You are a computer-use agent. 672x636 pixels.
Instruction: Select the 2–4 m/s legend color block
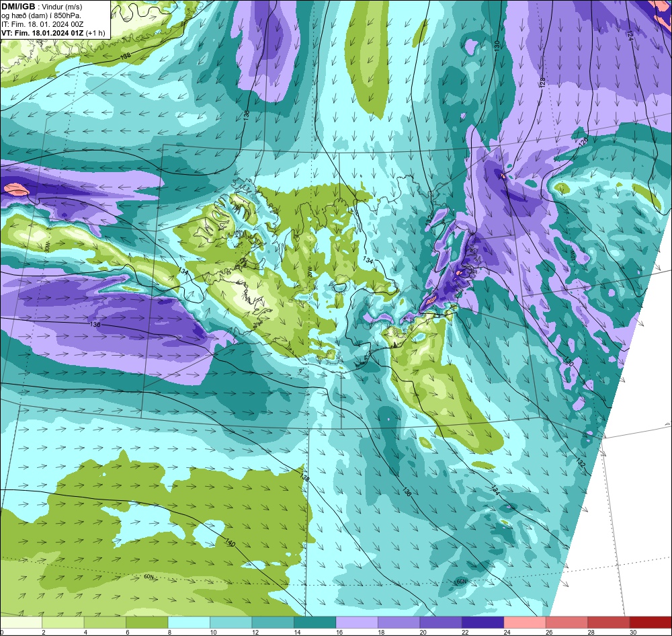pos(63,623)
